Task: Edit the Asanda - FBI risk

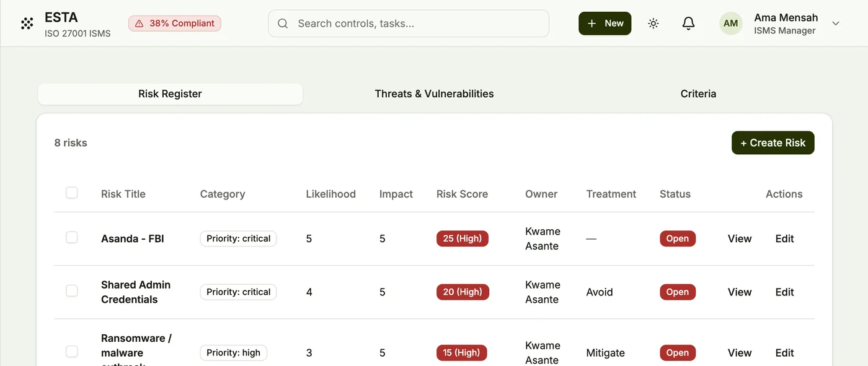Action: pos(784,238)
